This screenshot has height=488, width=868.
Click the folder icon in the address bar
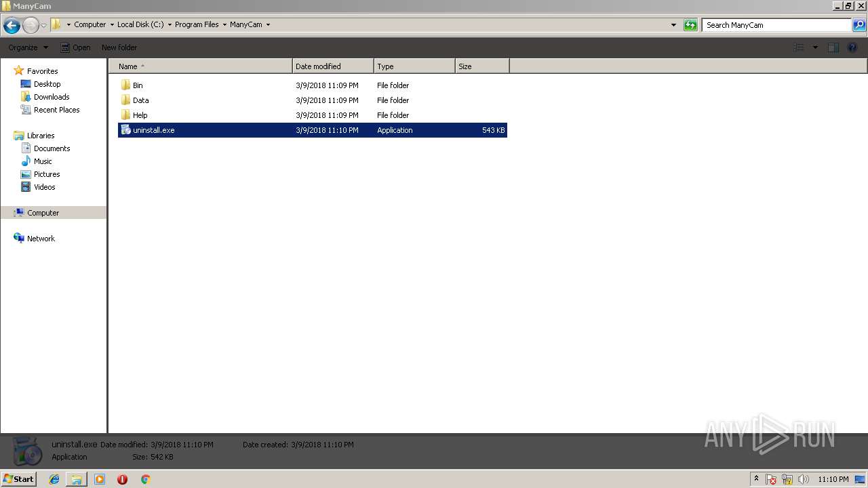(x=56, y=24)
